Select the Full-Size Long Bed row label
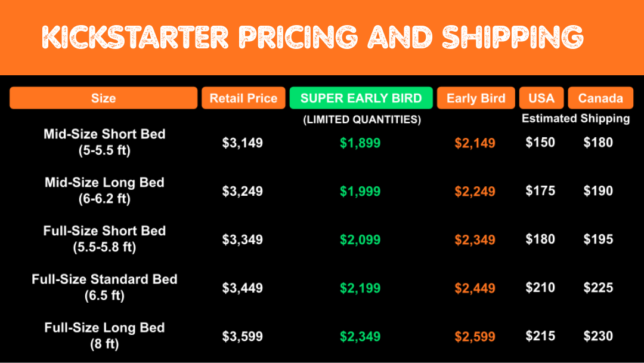This screenshot has height=363, width=644. pyautogui.click(x=104, y=335)
